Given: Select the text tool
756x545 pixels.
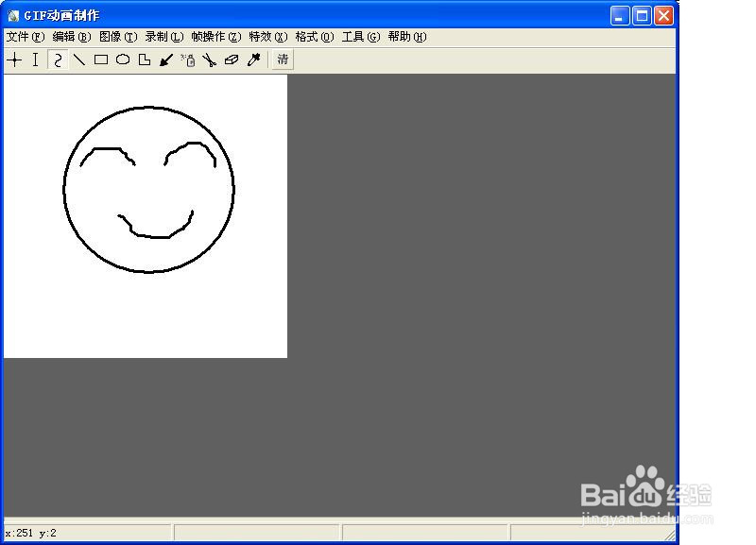Looking at the screenshot, I should pos(35,60).
